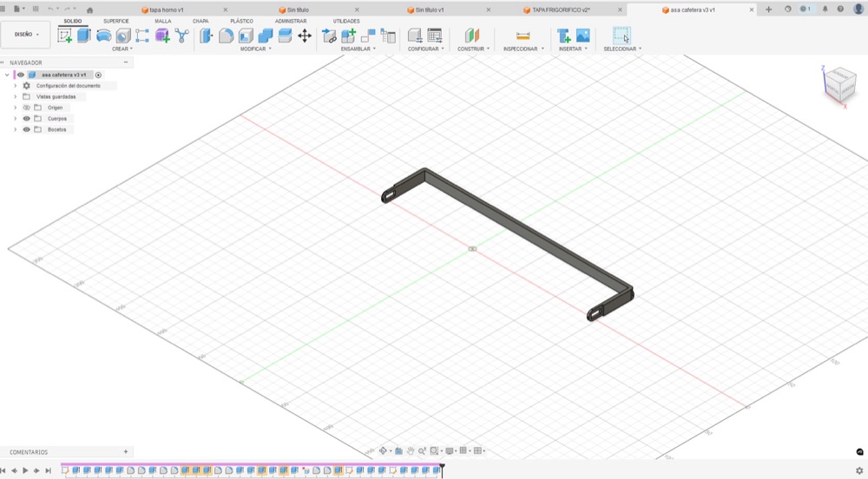Select the Move/Copy tool
The image size is (868, 479).
pos(305,36)
